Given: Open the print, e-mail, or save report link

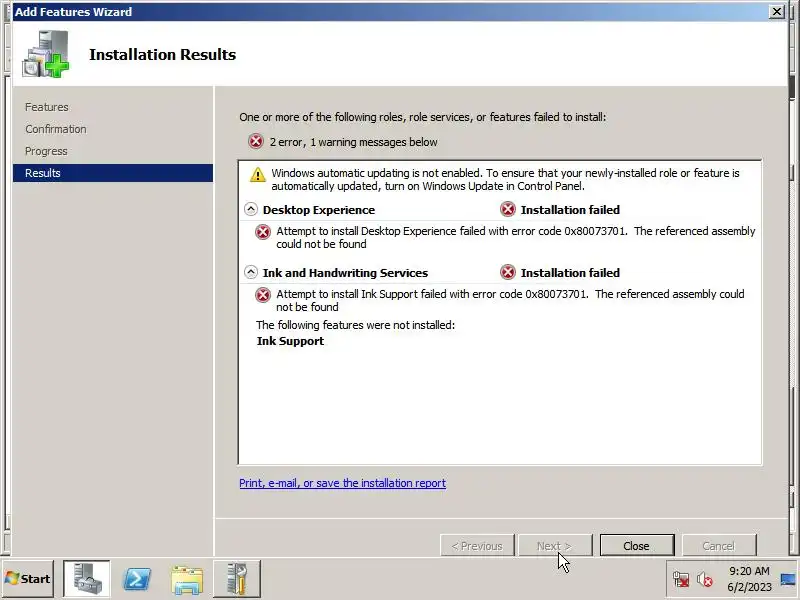Looking at the screenshot, I should (342, 483).
